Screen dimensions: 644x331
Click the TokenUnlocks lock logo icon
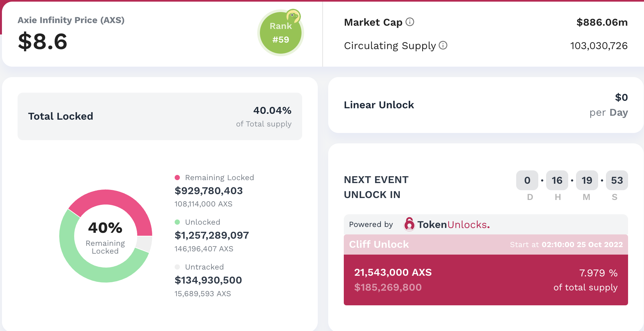pyautogui.click(x=409, y=224)
